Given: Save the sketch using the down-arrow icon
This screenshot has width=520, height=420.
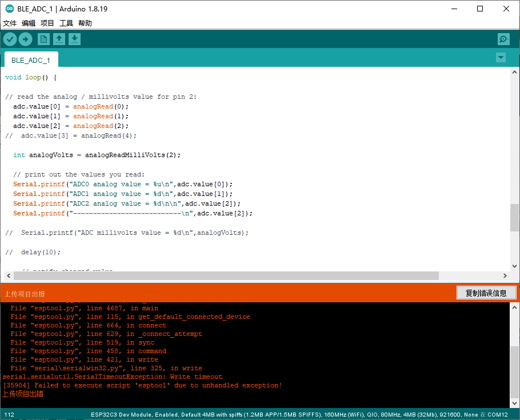Looking at the screenshot, I should click(75, 39).
